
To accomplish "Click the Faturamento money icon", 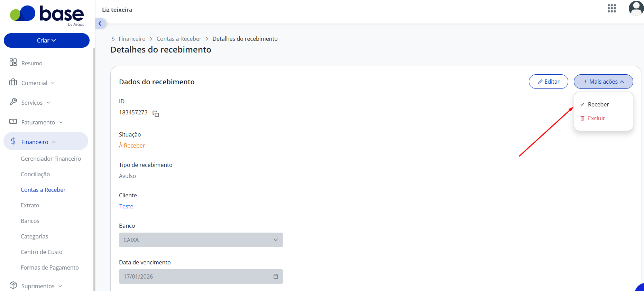I will coord(13,121).
